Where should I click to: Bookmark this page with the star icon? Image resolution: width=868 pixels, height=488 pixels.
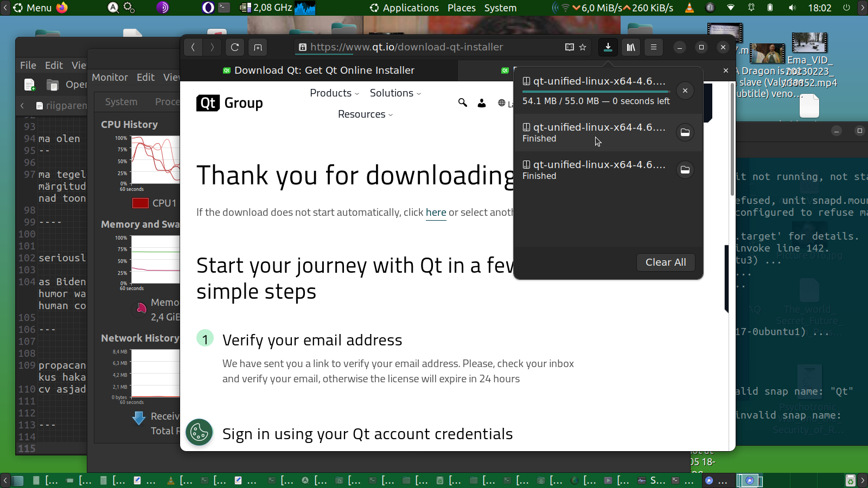[583, 47]
